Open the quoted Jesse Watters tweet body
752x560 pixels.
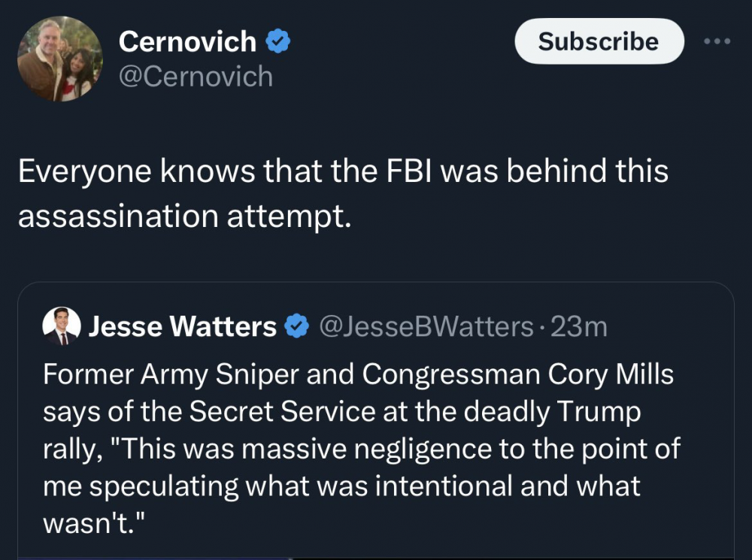[361, 448]
